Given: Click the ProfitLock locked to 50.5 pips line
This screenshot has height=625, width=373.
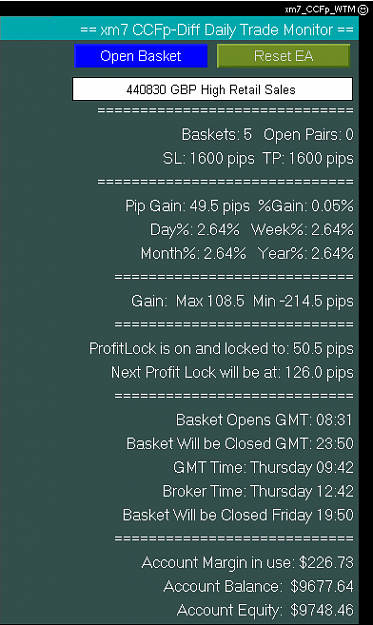Looking at the screenshot, I should coord(221,349).
